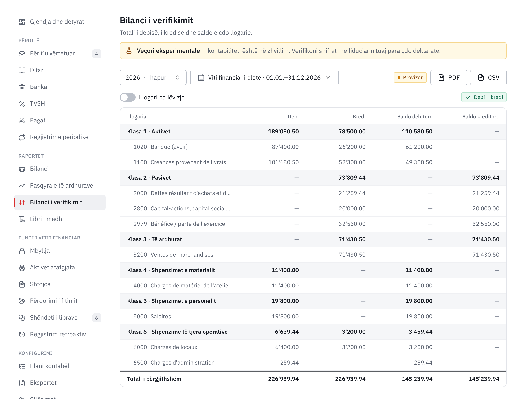Open the 1100 Créances provenant de livrais... row
This screenshot has width=521, height=420.
point(313,163)
